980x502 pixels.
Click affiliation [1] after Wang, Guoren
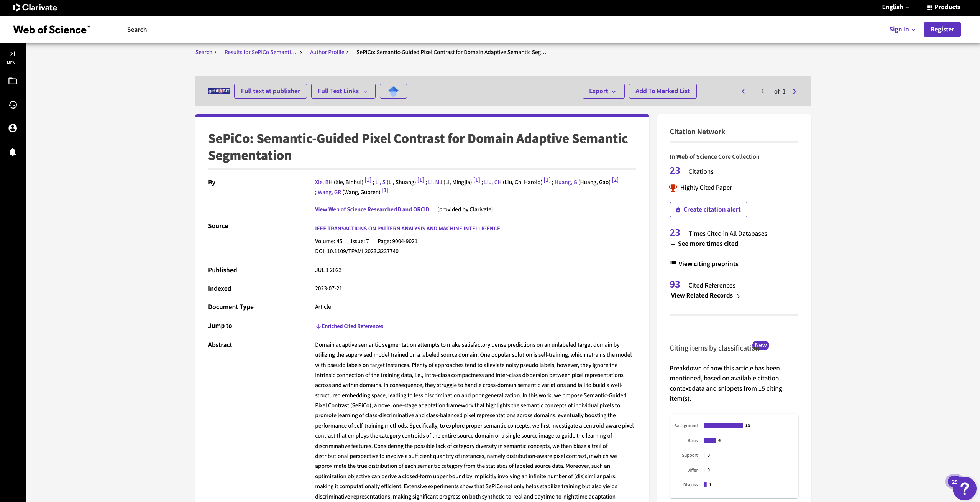[x=385, y=190]
